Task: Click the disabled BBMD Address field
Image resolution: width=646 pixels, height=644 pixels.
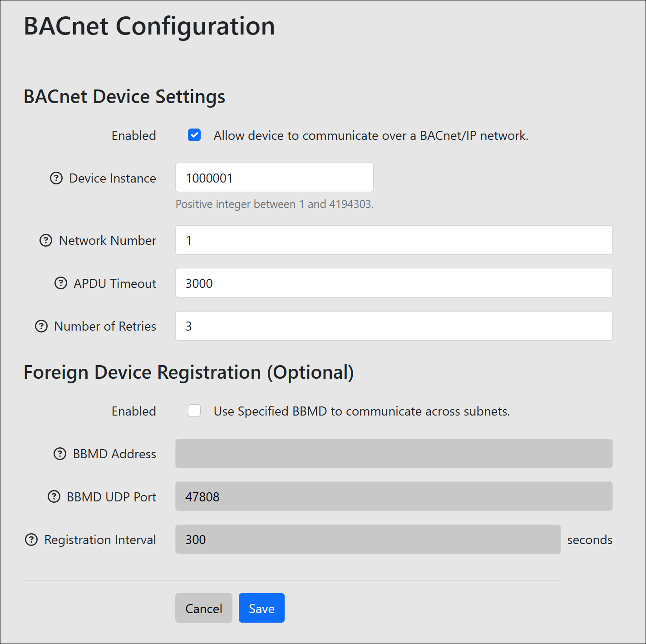Action: (x=394, y=454)
